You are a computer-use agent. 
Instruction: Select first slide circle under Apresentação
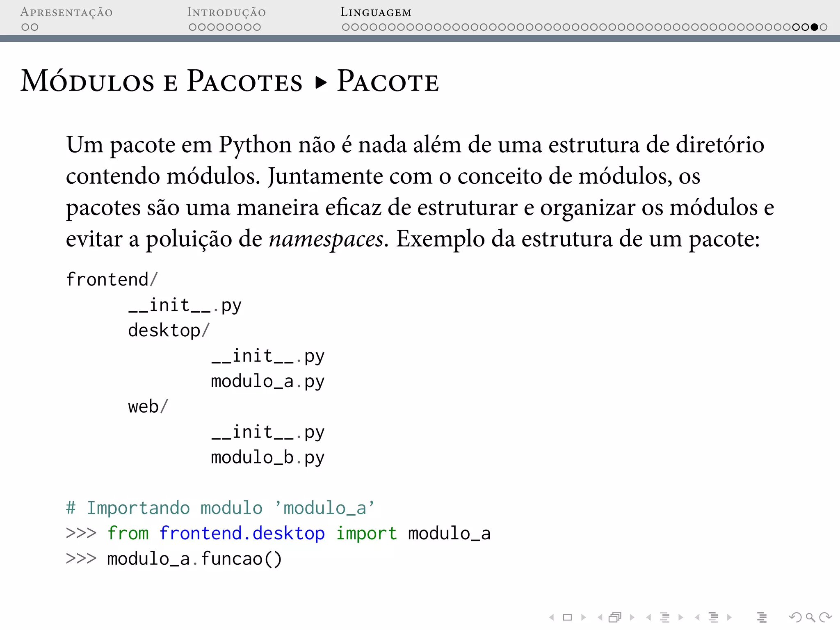25,27
